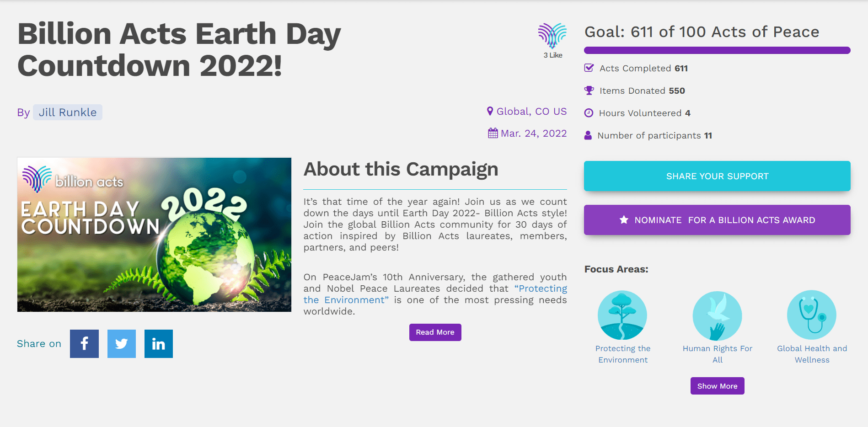Click the Acts Completed checkbox icon
This screenshot has height=427, width=868.
(589, 68)
